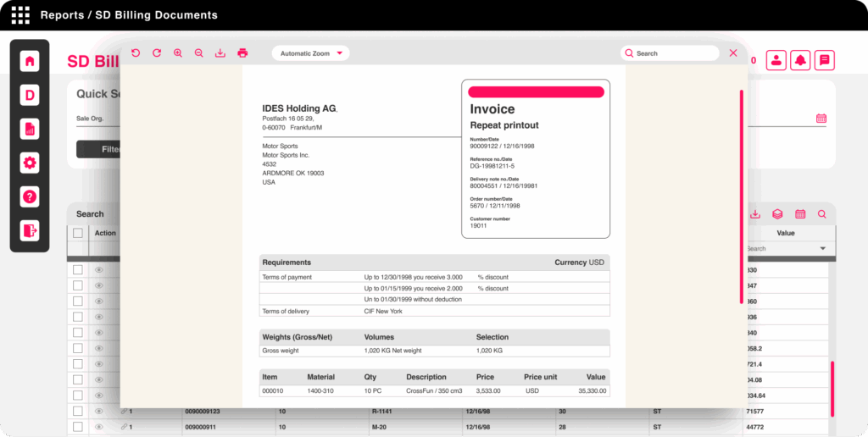
Task: Open the user profile icon
Action: click(x=776, y=60)
